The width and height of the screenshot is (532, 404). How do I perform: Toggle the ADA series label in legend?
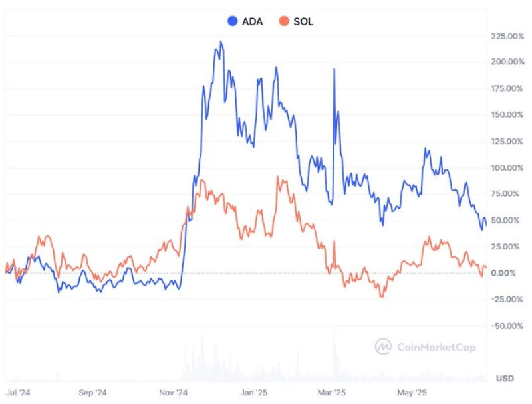coord(253,21)
